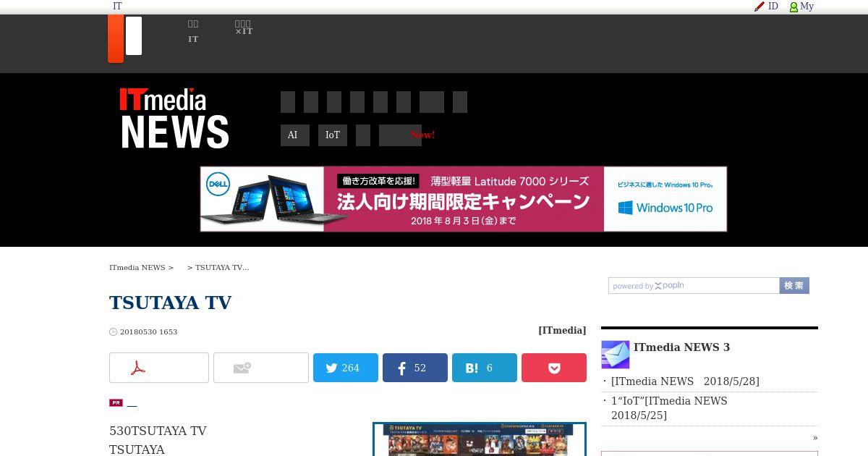868x456 pixels.
Task: Open the ×IT header menu item
Action: click(x=244, y=28)
